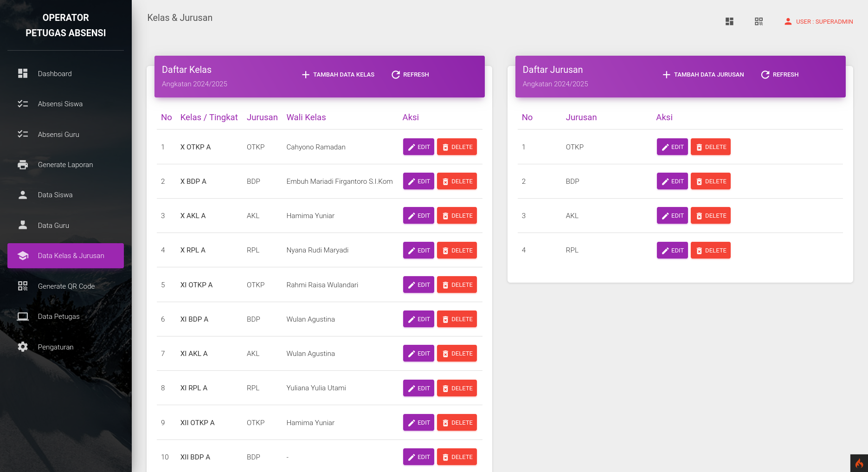Click the Generate QR Code sidebar icon
Screen dimensions: 868x472
[x=23, y=286]
